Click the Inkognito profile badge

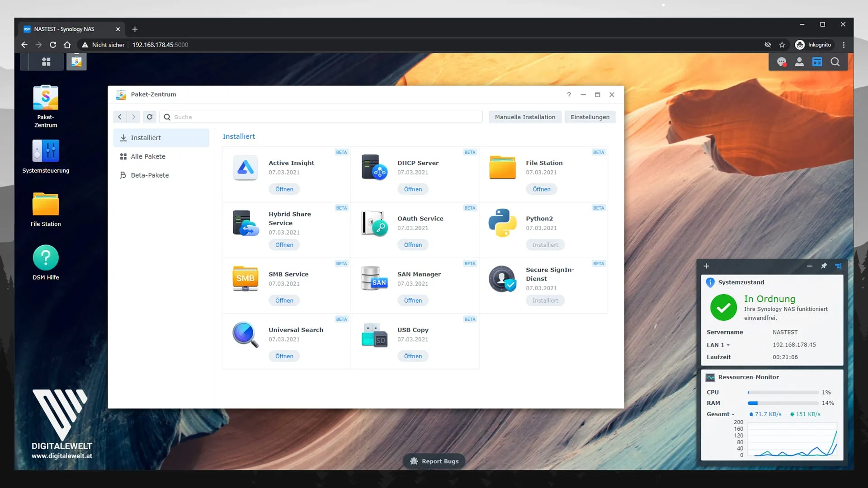pyautogui.click(x=813, y=45)
